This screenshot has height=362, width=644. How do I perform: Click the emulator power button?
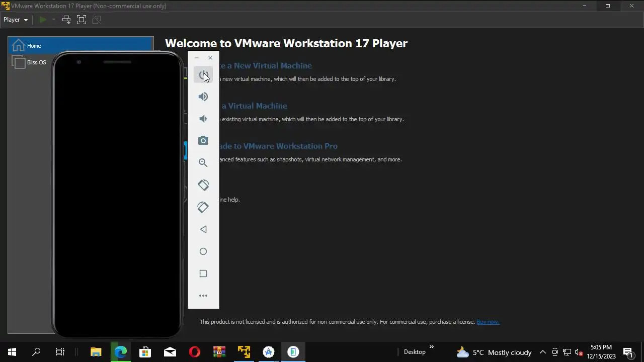point(203,74)
